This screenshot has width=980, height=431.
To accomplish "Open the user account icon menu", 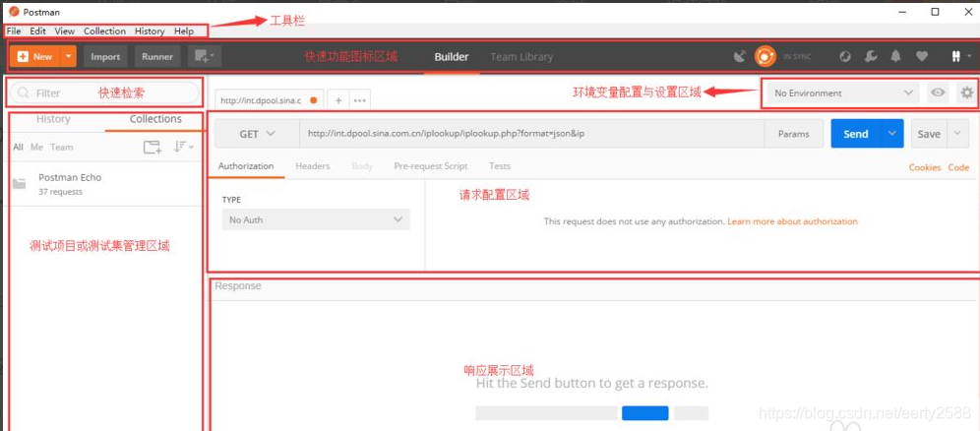I will tap(960, 56).
